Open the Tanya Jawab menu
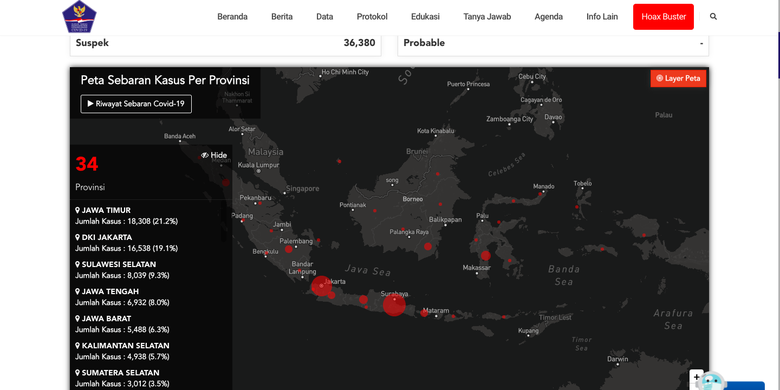The width and height of the screenshot is (780, 390). pos(487,16)
